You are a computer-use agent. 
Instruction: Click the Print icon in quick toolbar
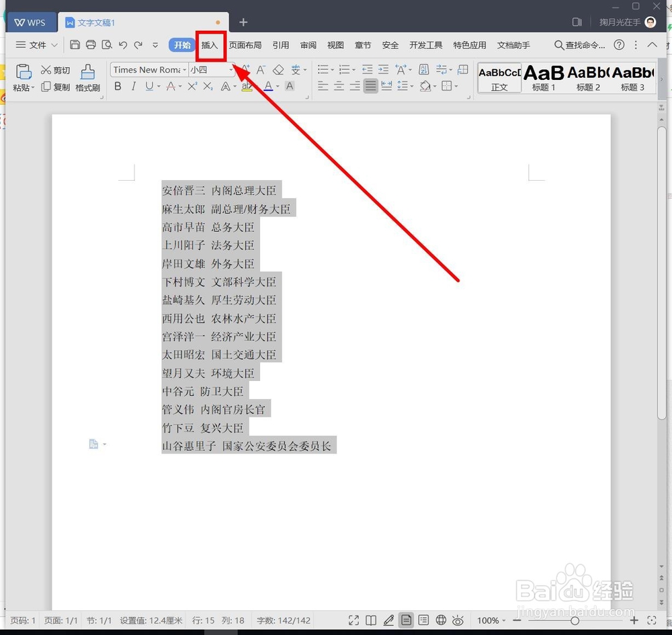91,44
